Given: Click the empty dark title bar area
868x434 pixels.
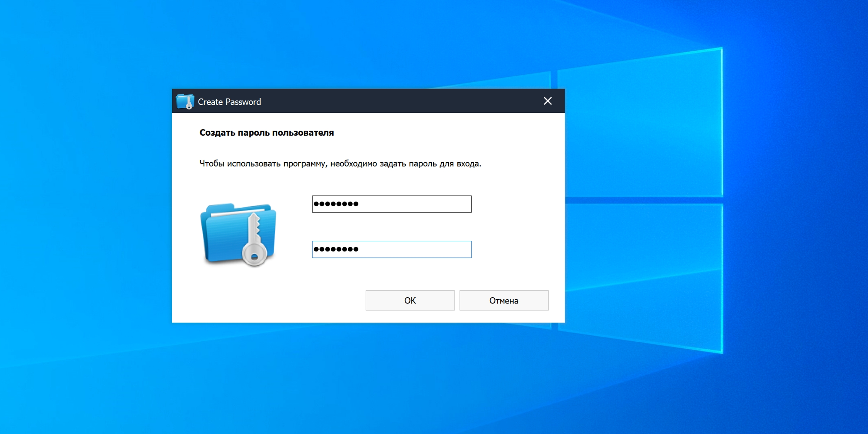Looking at the screenshot, I should pyautogui.click(x=399, y=101).
